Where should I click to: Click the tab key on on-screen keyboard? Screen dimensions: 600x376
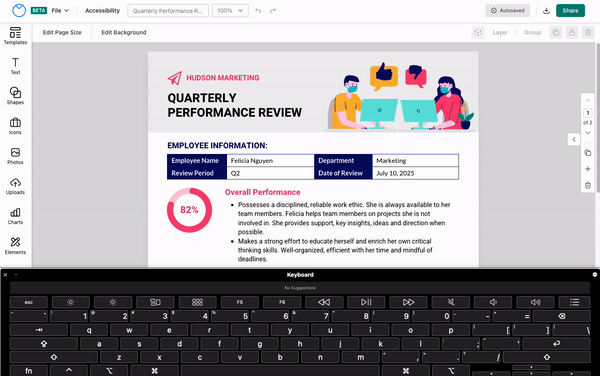point(39,330)
